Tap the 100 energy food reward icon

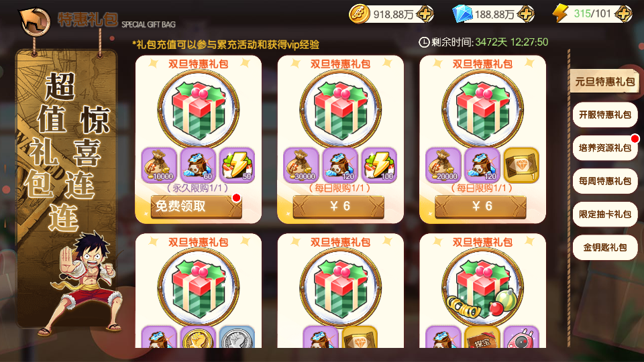pos(379,165)
